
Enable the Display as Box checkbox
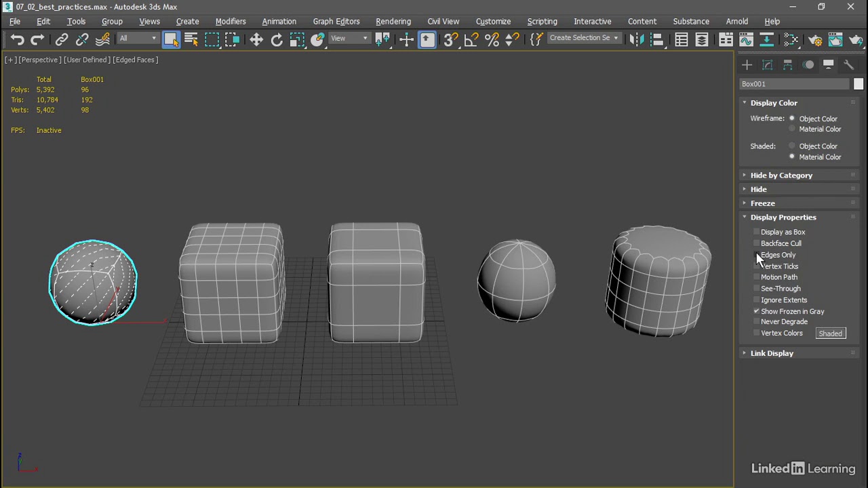click(x=757, y=232)
